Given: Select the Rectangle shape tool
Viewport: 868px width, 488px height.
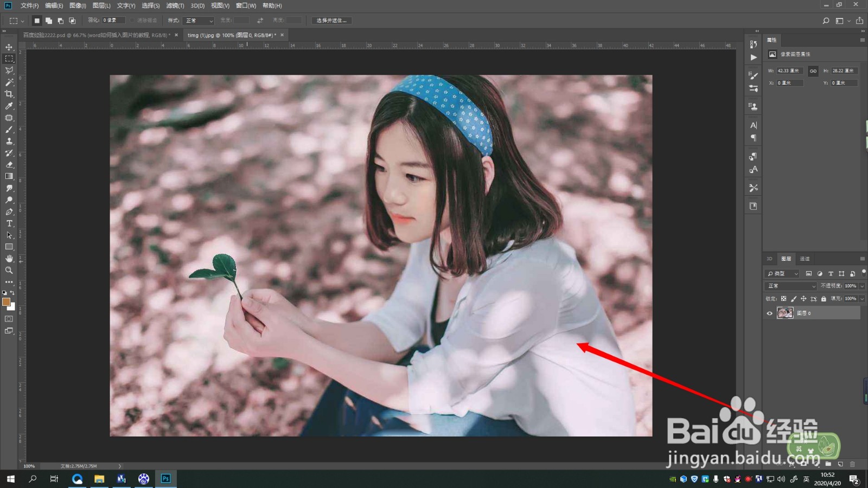Looking at the screenshot, I should pos(9,247).
